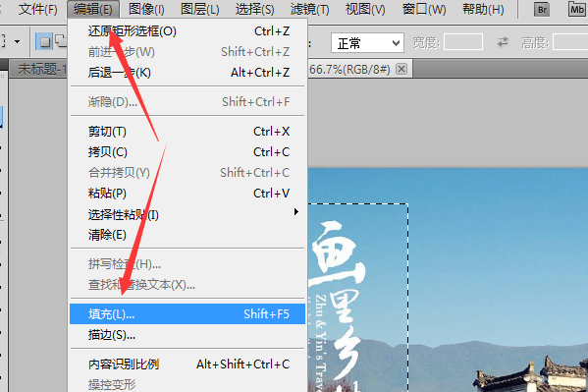Image resolution: width=588 pixels, height=392 pixels.
Task: Select 剪切(T) to cut
Action: pos(187,132)
